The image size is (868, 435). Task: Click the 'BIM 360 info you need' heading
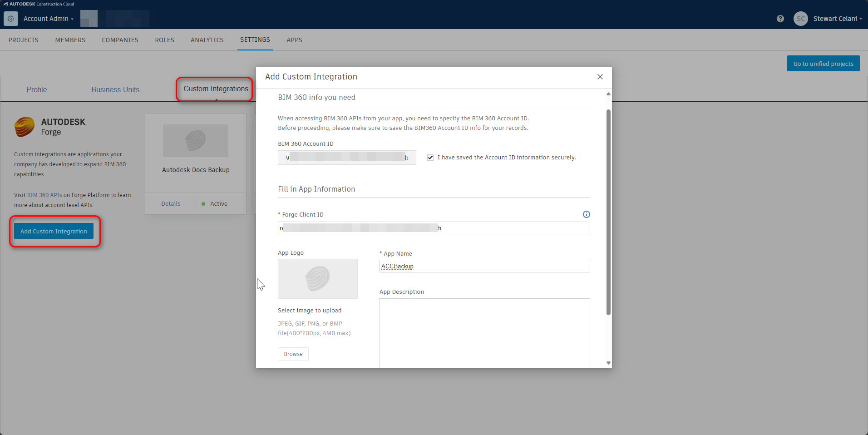[316, 98]
